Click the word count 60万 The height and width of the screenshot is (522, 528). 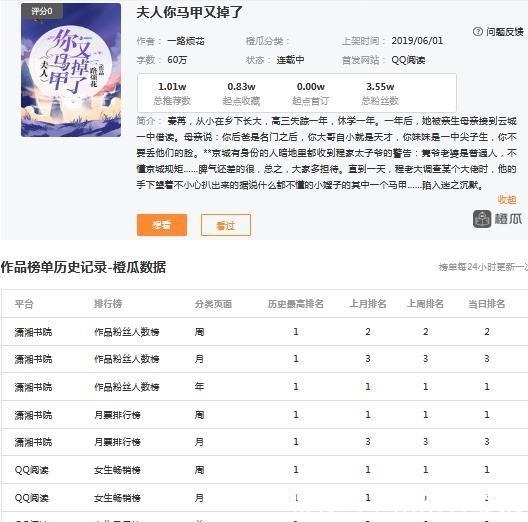pyautogui.click(x=177, y=60)
